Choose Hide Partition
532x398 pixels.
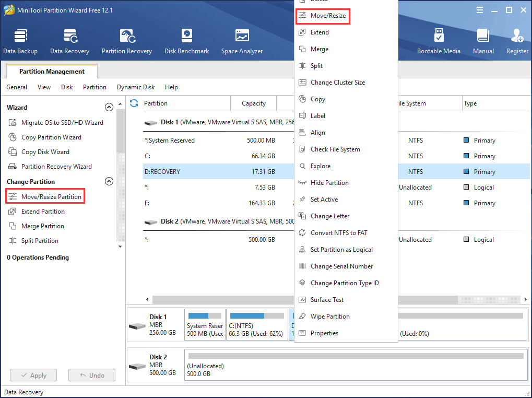click(x=346, y=182)
